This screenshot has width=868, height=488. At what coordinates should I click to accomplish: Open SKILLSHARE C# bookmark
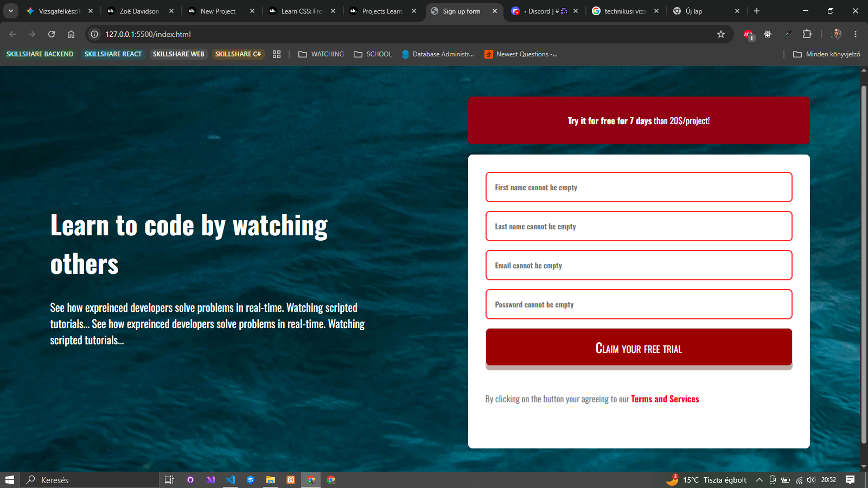[238, 54]
